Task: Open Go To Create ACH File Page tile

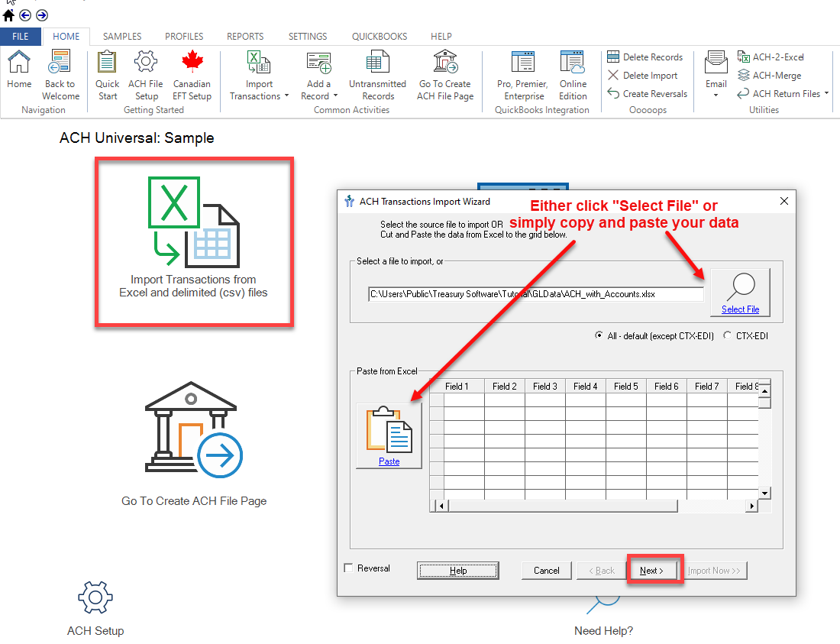Action: (194, 445)
